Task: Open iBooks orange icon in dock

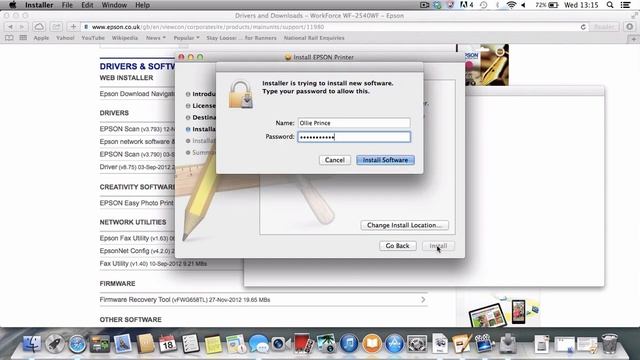Action: pos(371,344)
